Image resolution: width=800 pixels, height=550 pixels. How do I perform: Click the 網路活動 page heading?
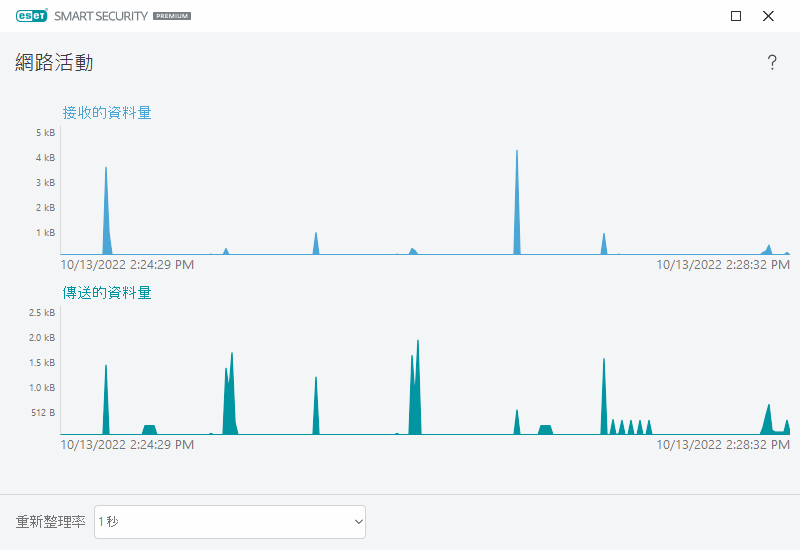pos(54,62)
